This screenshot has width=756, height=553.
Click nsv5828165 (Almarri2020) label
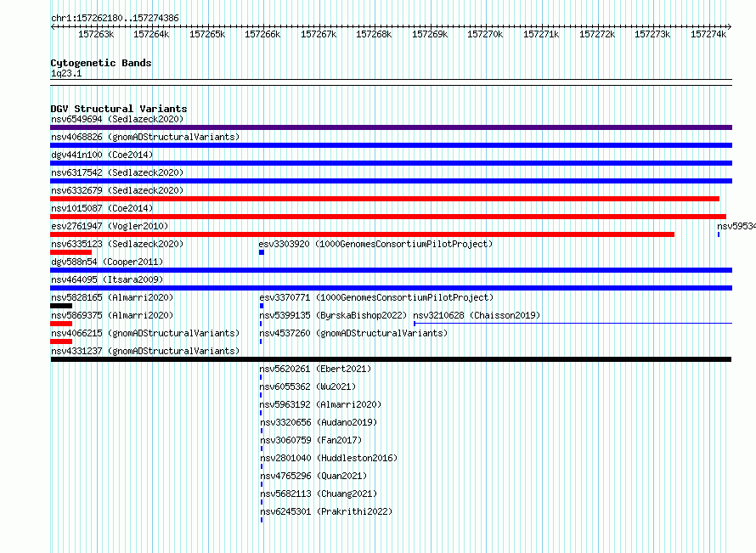pos(112,297)
